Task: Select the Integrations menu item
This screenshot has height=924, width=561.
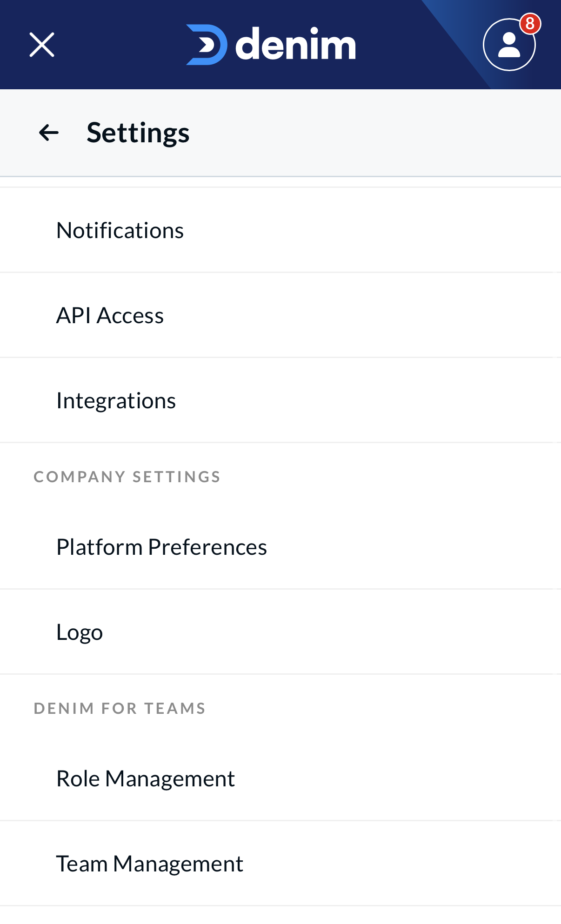Action: pos(116,400)
